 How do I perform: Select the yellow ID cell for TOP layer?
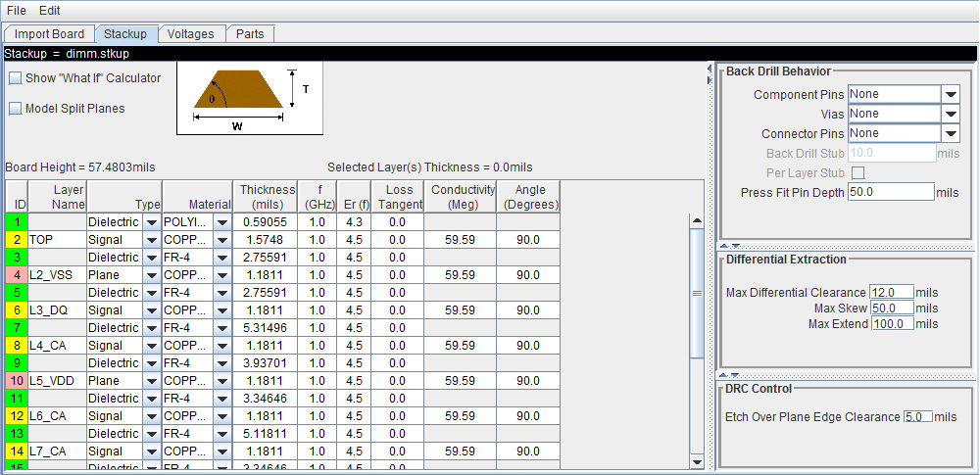(x=17, y=239)
